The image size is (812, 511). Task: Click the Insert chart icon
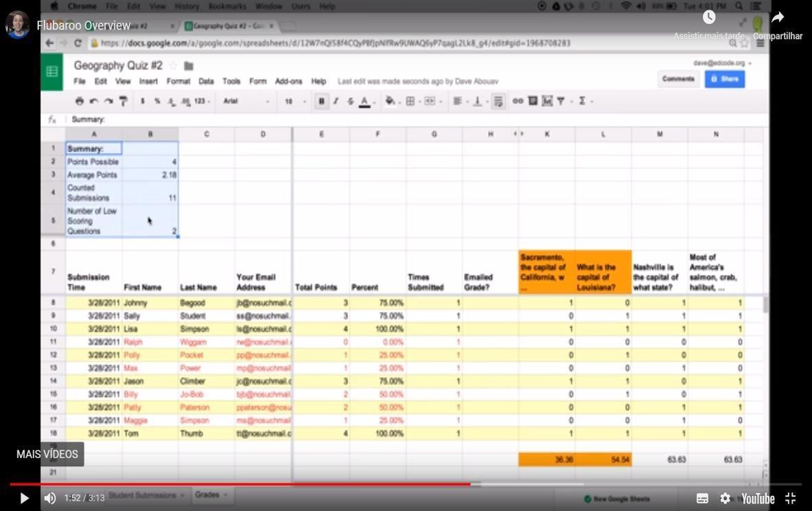click(x=547, y=101)
